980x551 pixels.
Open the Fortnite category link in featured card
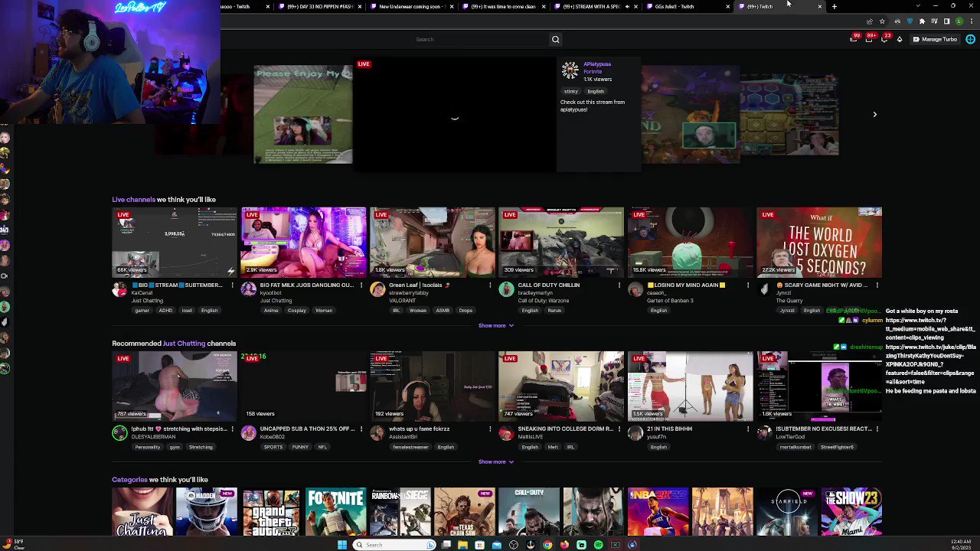(593, 72)
